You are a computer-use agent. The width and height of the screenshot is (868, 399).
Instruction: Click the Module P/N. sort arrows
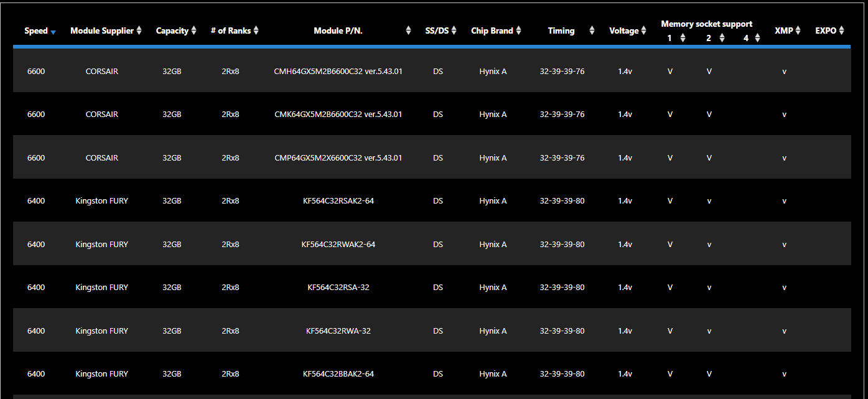[408, 31]
